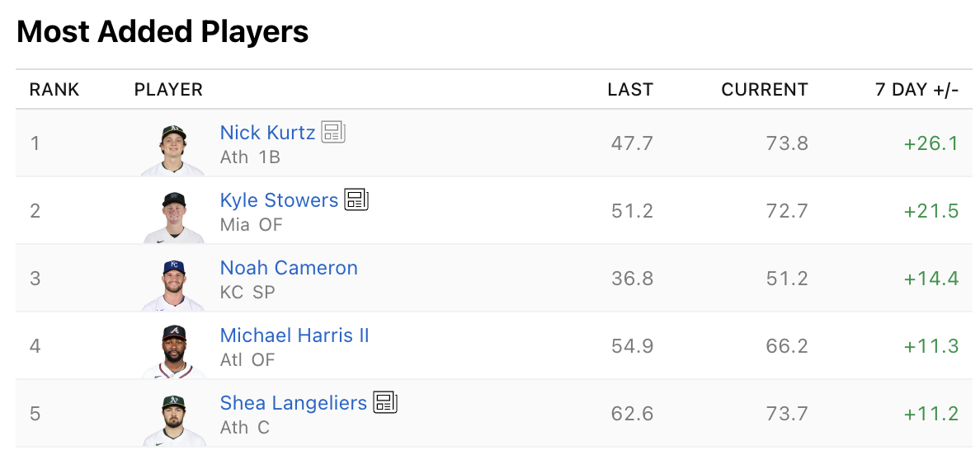Click the Most Added Players heading
The height and width of the screenshot is (450, 980).
tap(163, 32)
